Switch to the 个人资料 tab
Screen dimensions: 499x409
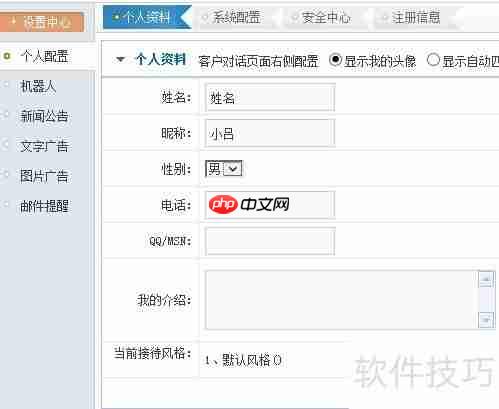click(x=147, y=17)
